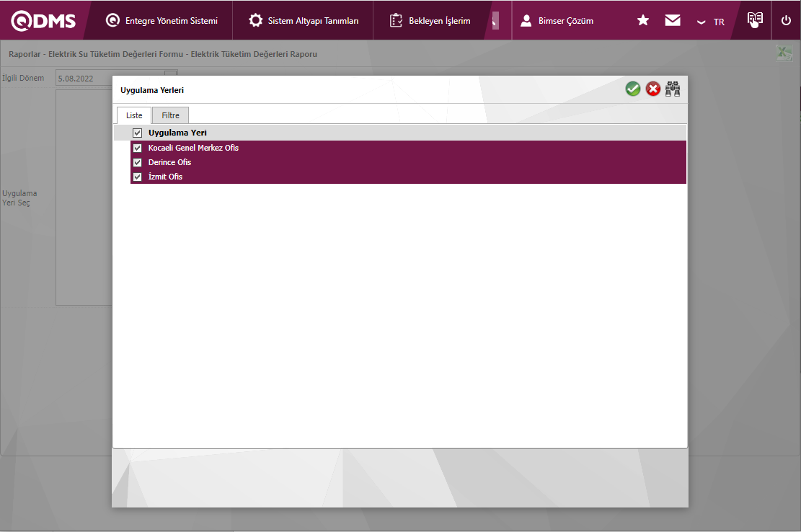Switch to the Liste tab

pyautogui.click(x=134, y=115)
